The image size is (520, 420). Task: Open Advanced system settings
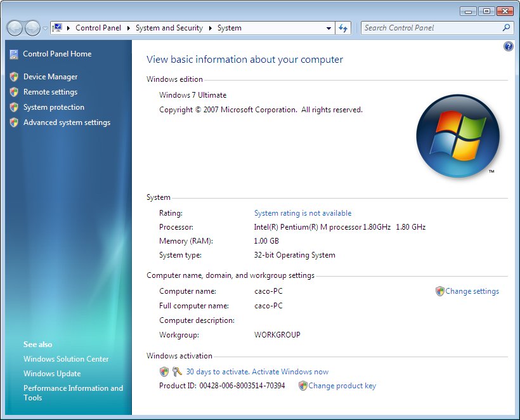click(67, 122)
